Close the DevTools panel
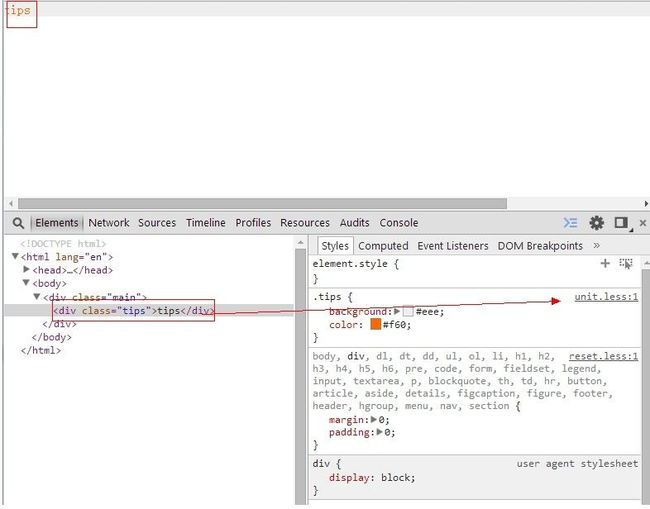 [x=643, y=223]
